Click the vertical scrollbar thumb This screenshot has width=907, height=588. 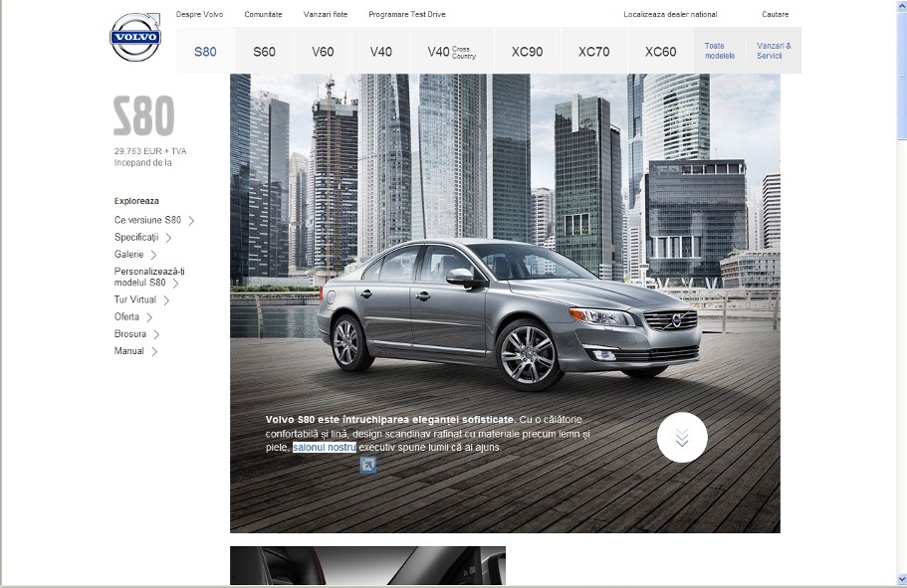(x=901, y=77)
